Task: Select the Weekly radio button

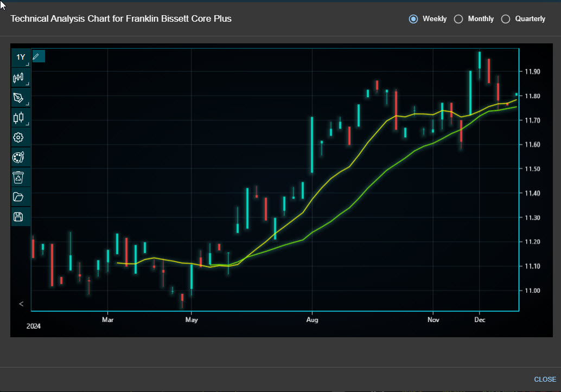Action: [x=413, y=19]
